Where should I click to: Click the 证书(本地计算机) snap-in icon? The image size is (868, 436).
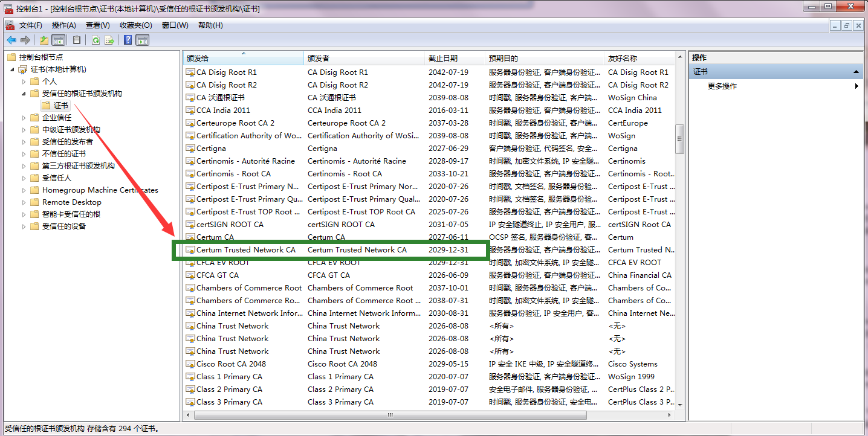[x=22, y=69]
